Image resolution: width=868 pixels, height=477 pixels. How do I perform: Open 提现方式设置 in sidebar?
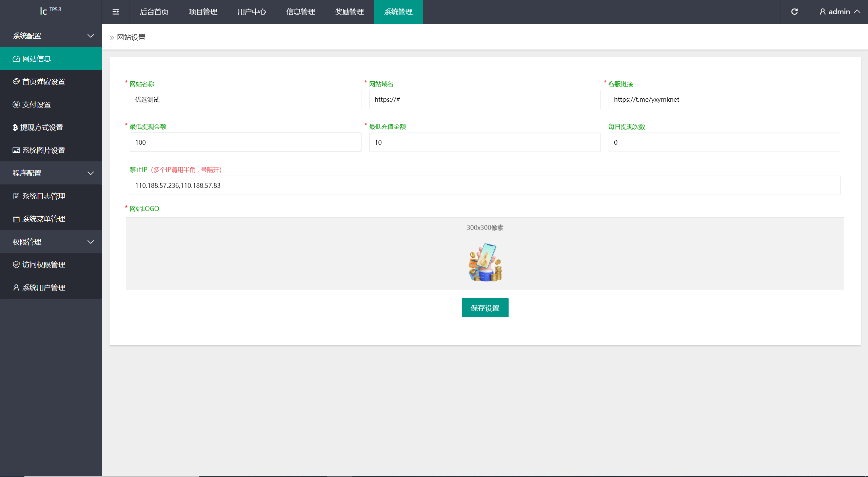pyautogui.click(x=41, y=127)
